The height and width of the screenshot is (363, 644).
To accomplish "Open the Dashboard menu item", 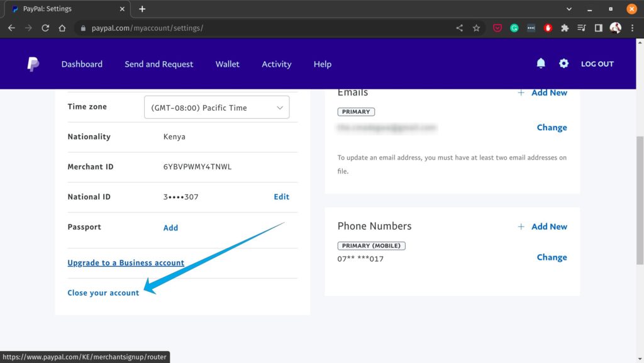I will tap(82, 64).
